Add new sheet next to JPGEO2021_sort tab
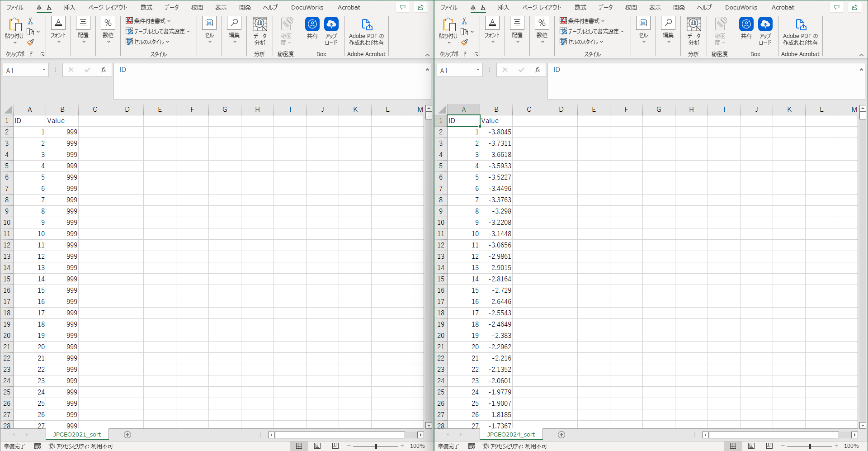 pyautogui.click(x=127, y=435)
